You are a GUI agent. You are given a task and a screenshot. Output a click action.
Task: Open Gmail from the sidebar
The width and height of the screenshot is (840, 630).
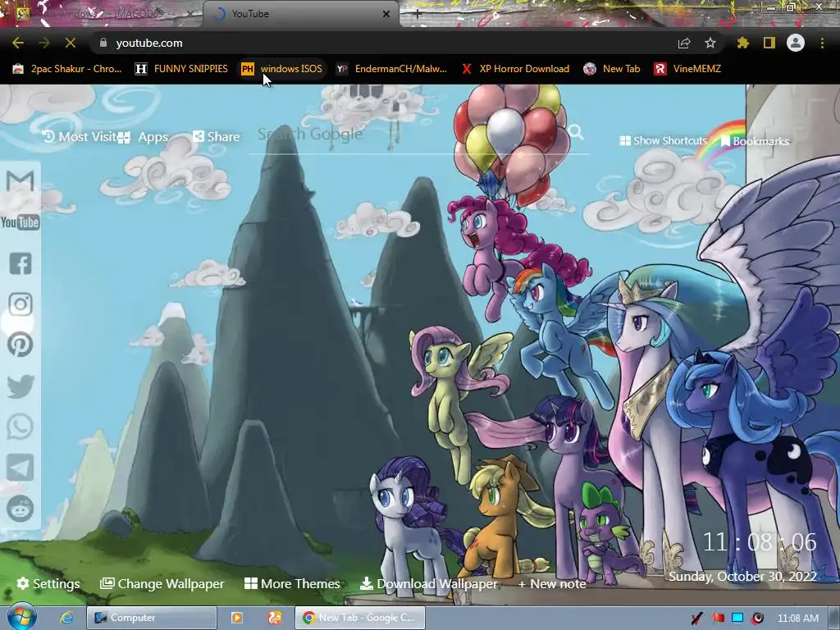(21, 181)
